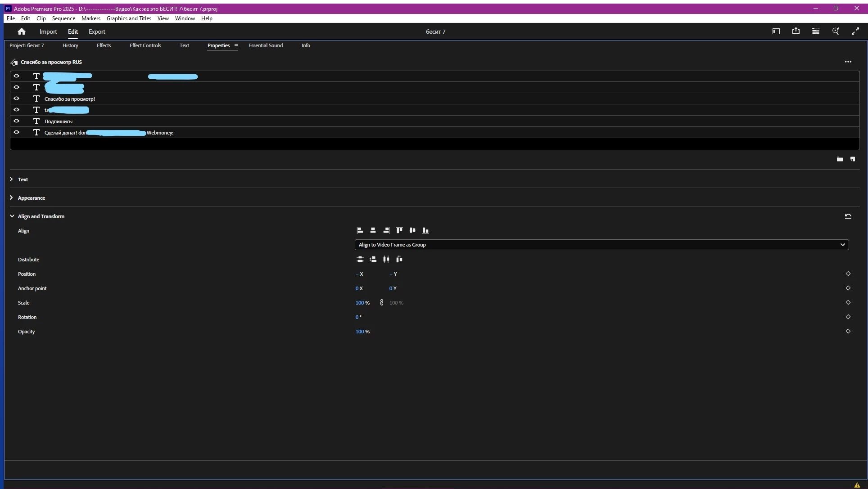Toggle visibility of Сделай донат layer
Screen dimensions: 868x489
tap(17, 132)
